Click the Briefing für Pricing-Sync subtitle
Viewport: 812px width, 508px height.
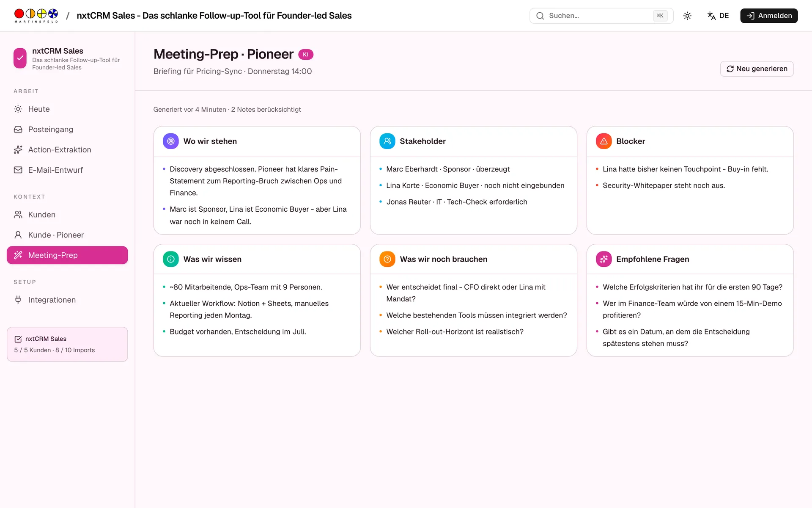click(233, 71)
